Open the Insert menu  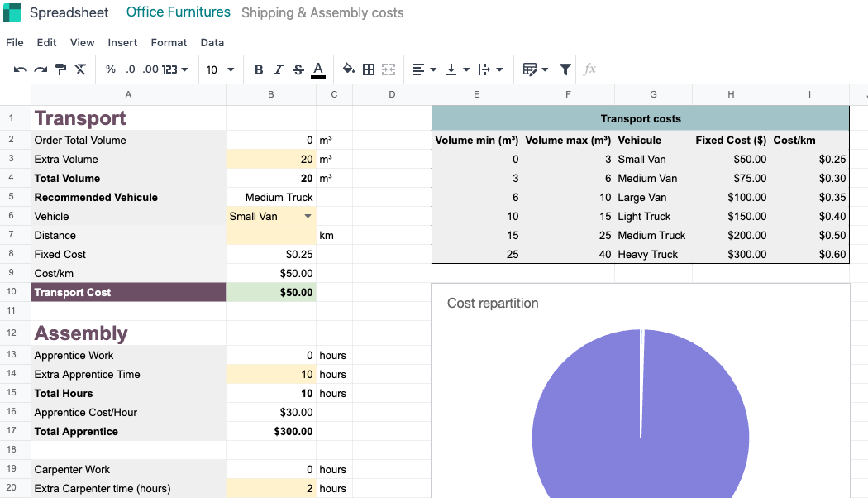click(x=122, y=43)
